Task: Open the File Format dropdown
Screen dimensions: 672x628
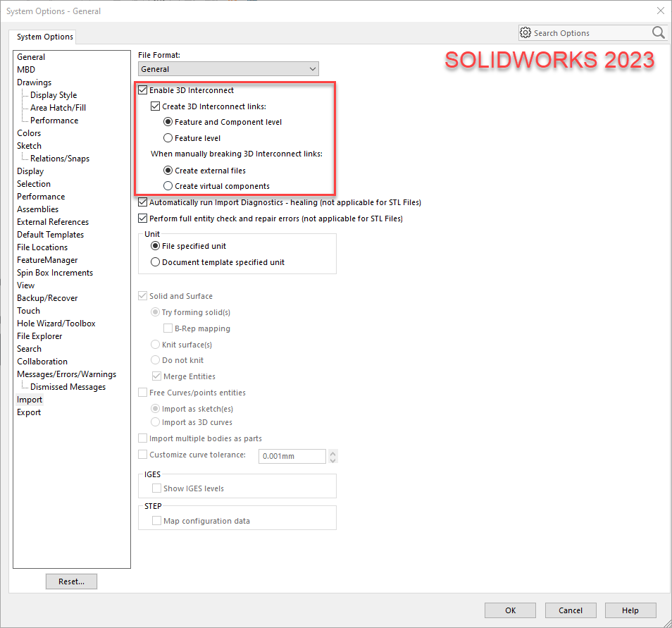Action: coord(228,69)
